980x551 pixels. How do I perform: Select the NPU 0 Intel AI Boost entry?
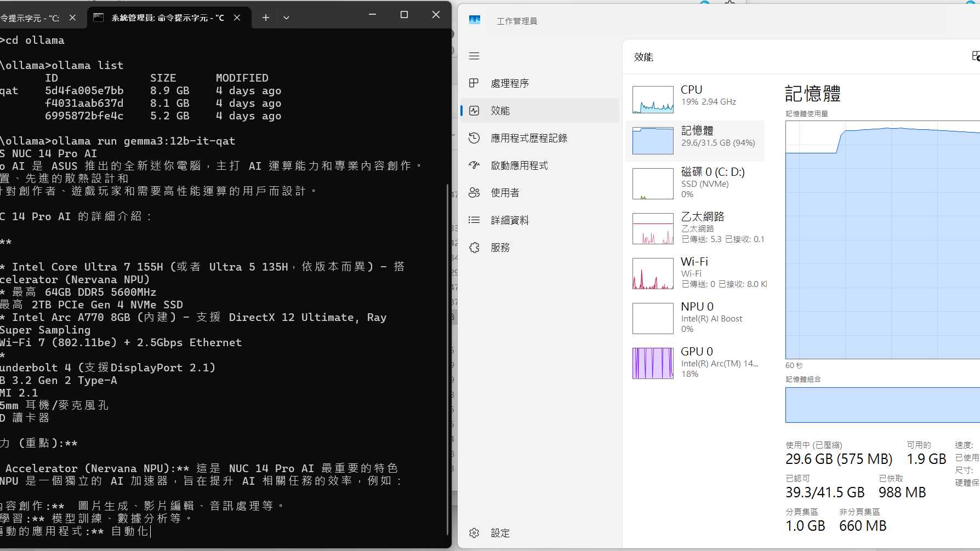(695, 318)
